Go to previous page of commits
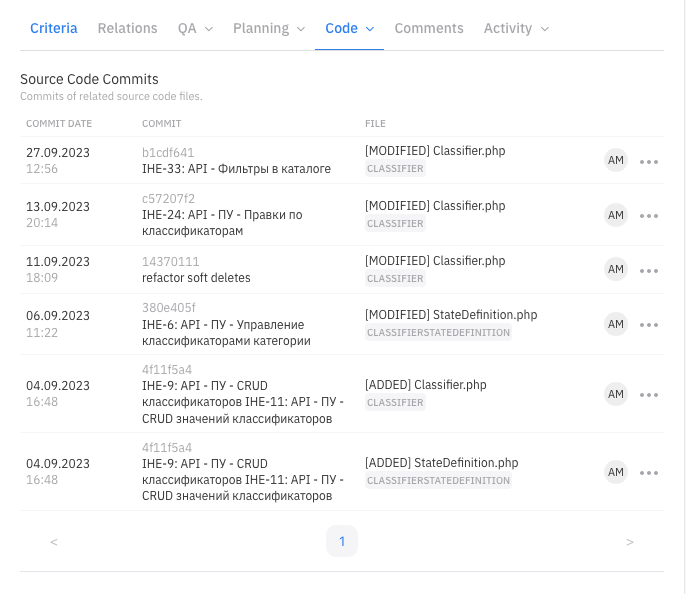The image size is (686, 594). coord(54,542)
